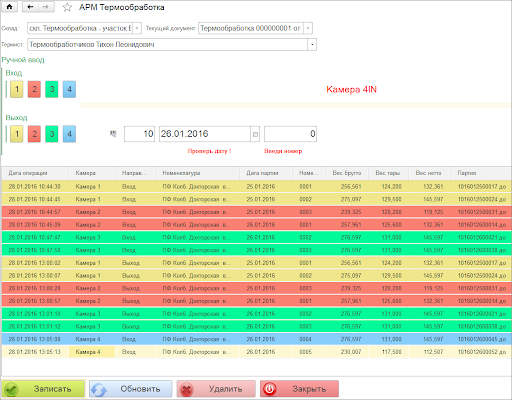
Task: Refresh the list with the Обновить button
Action: tap(131, 389)
